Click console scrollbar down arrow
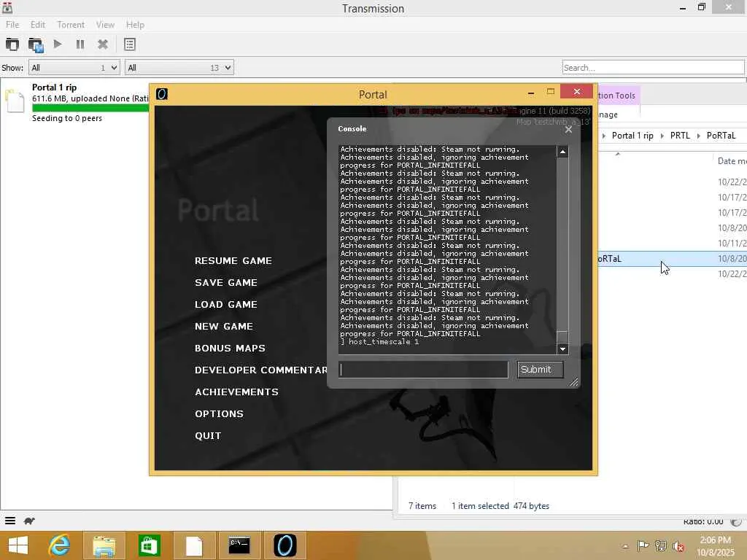 coord(562,349)
